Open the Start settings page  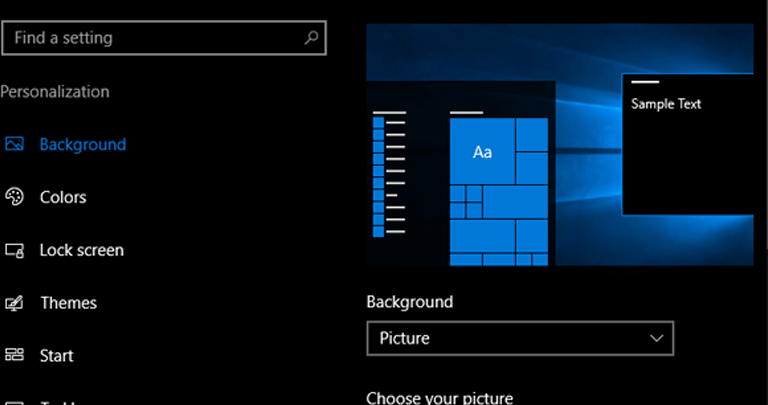point(56,356)
